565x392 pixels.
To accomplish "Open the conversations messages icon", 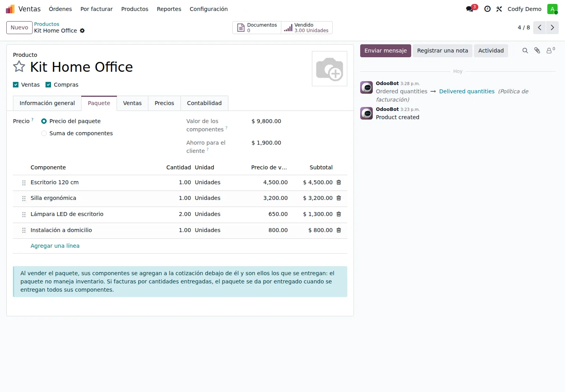I will (470, 9).
